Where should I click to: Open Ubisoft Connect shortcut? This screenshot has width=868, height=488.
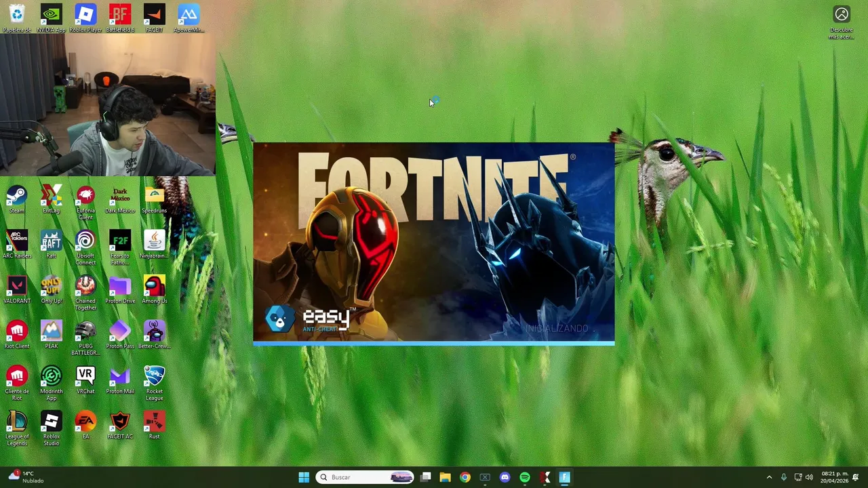click(85, 248)
